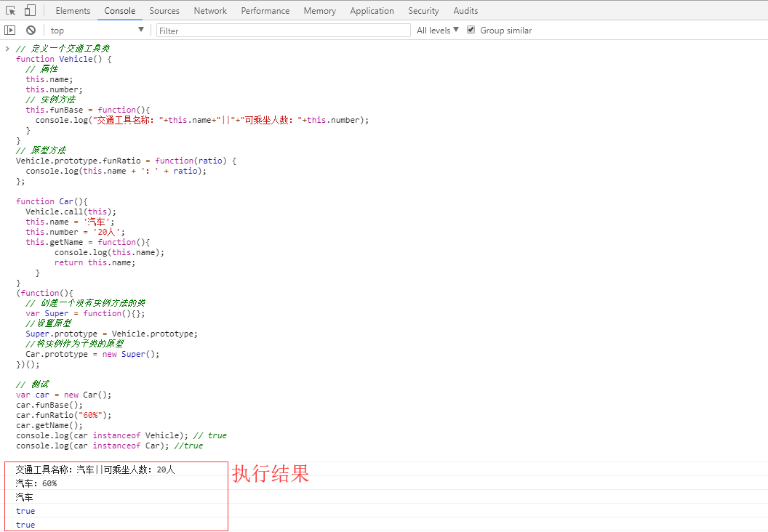This screenshot has height=532, width=768.
Task: Switch to the Application tab
Action: click(372, 11)
